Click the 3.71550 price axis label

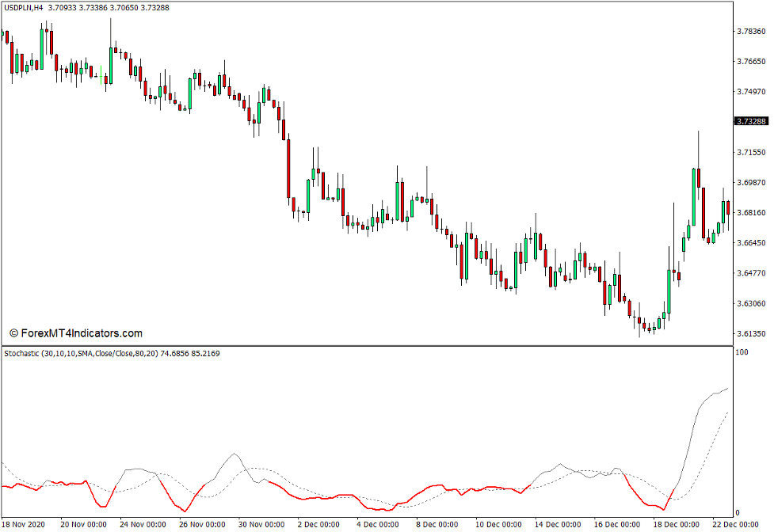point(750,152)
